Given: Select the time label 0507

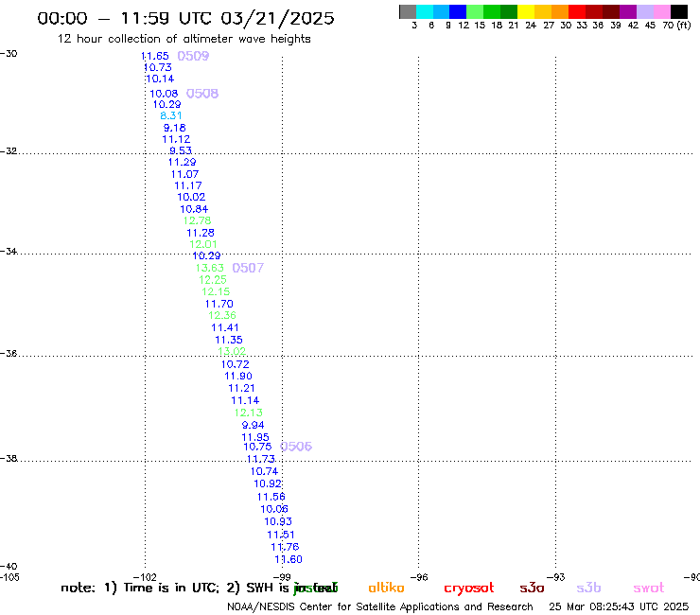Looking at the screenshot, I should click(x=248, y=268).
